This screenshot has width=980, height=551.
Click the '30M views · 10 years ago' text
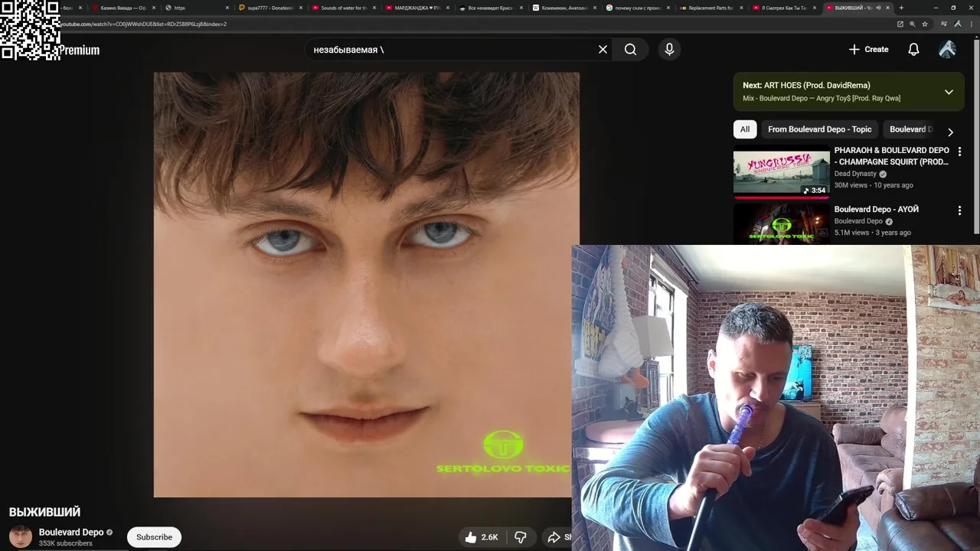click(874, 185)
